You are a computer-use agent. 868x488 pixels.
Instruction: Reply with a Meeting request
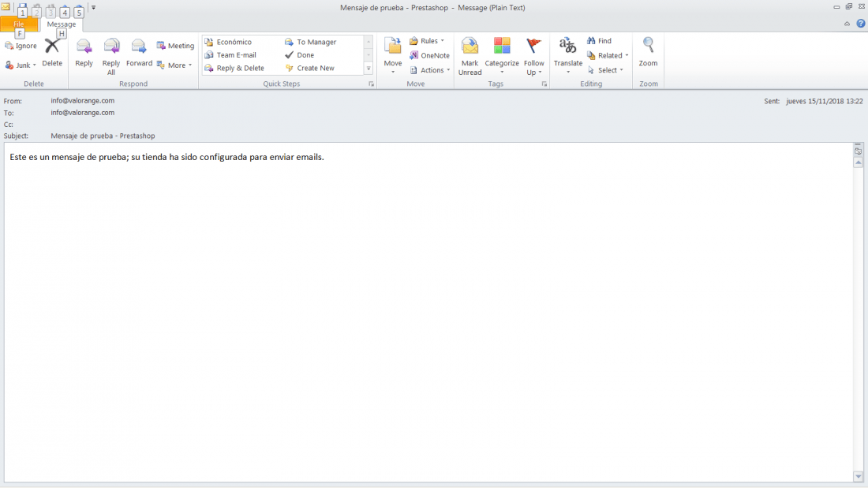[175, 46]
